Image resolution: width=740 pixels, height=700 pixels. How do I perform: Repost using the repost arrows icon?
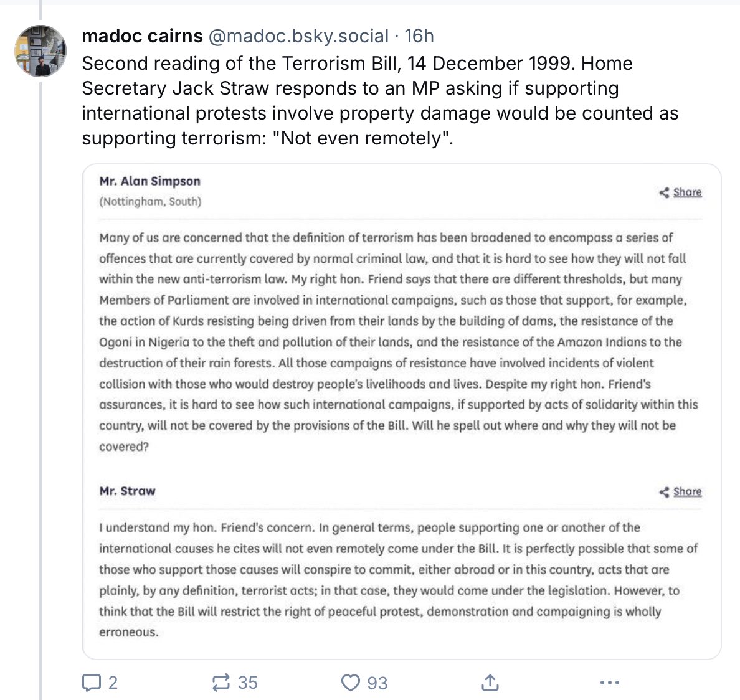(x=221, y=682)
